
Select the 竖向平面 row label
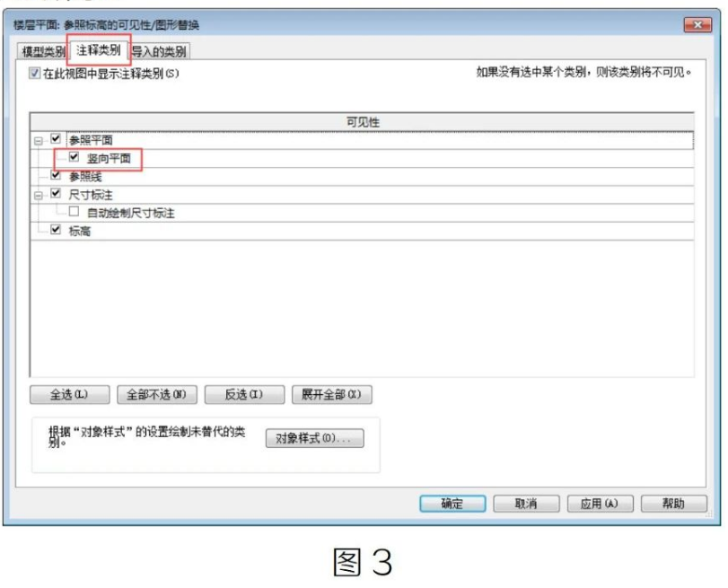click(110, 158)
